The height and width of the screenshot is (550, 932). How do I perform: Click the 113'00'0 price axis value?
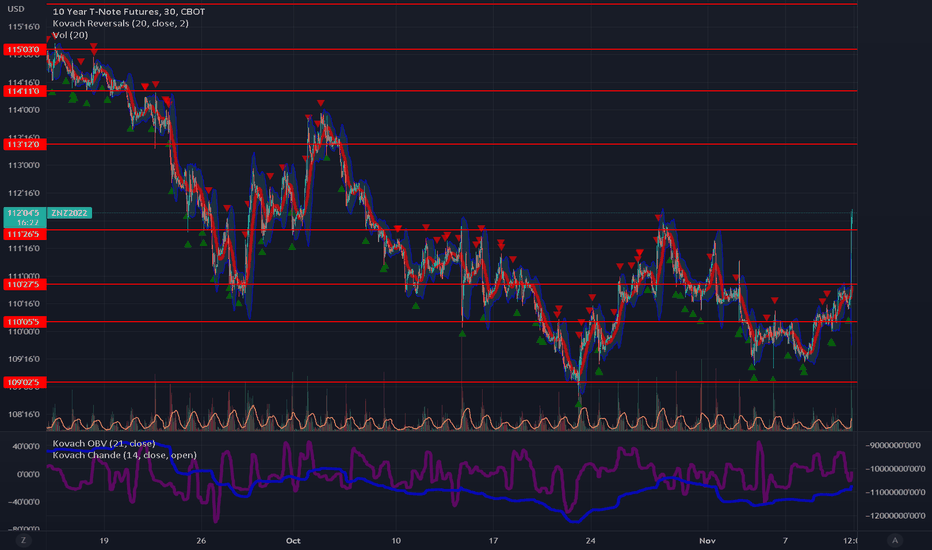[x=24, y=165]
